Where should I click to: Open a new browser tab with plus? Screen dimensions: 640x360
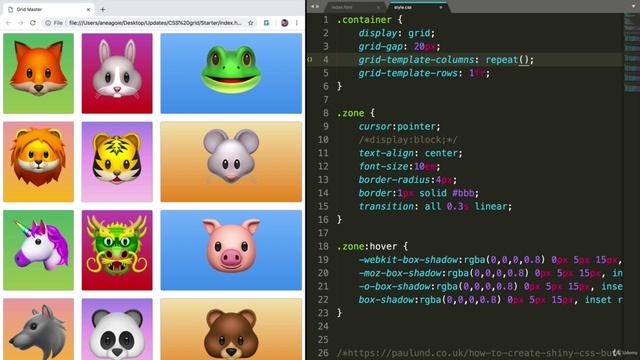coord(103,9)
